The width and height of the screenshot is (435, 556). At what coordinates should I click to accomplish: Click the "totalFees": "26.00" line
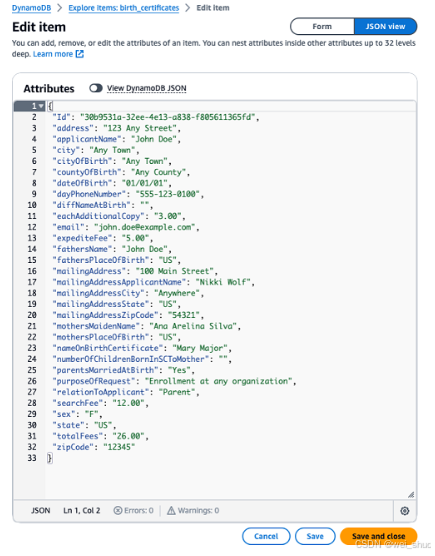point(100,436)
